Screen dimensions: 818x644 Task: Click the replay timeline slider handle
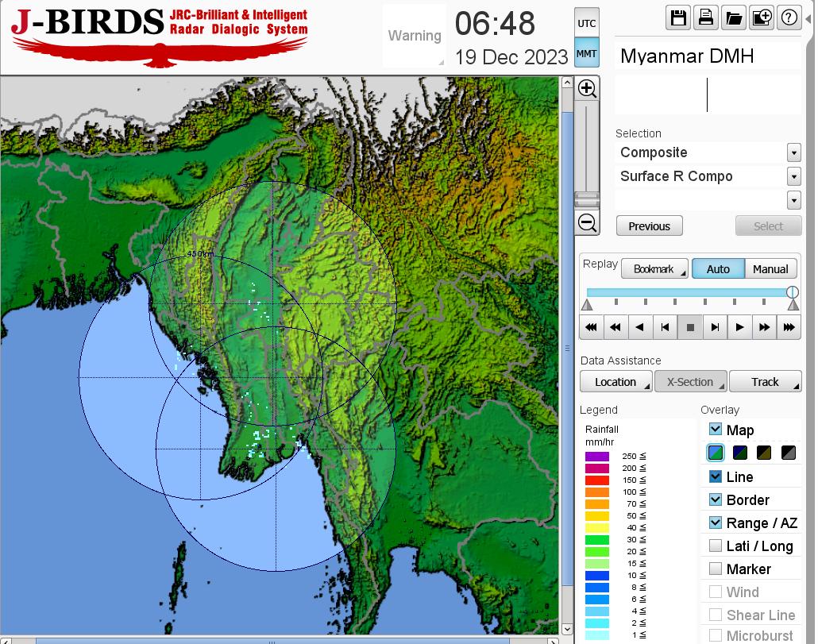coord(793,292)
